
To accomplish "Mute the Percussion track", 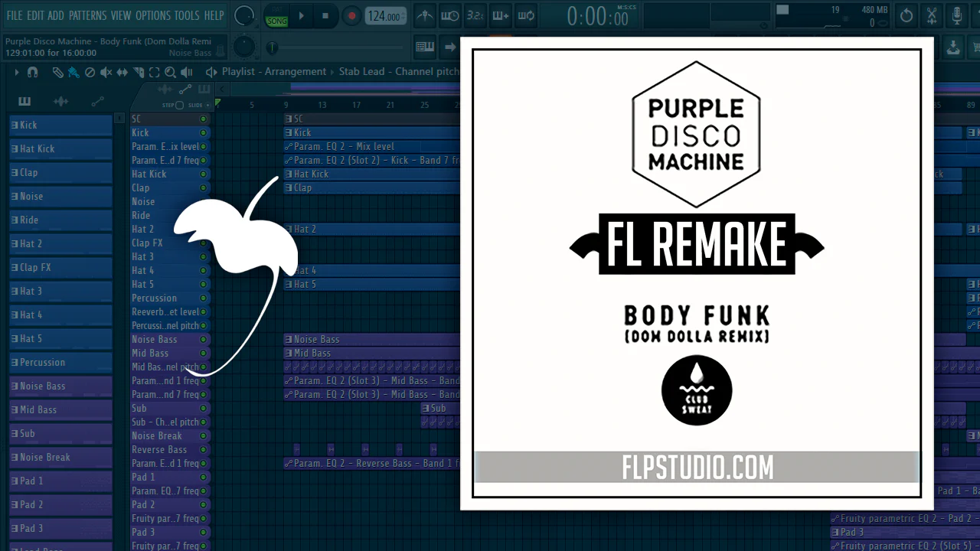I will point(204,298).
